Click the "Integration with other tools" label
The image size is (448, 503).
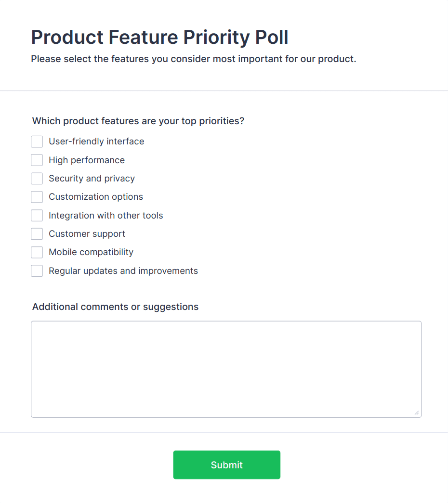(x=106, y=216)
